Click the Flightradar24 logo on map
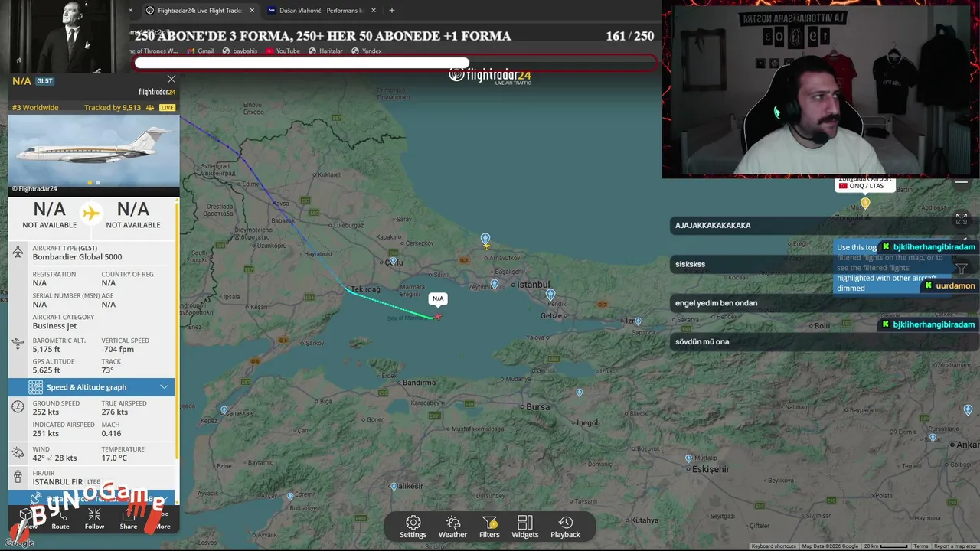 [490, 75]
